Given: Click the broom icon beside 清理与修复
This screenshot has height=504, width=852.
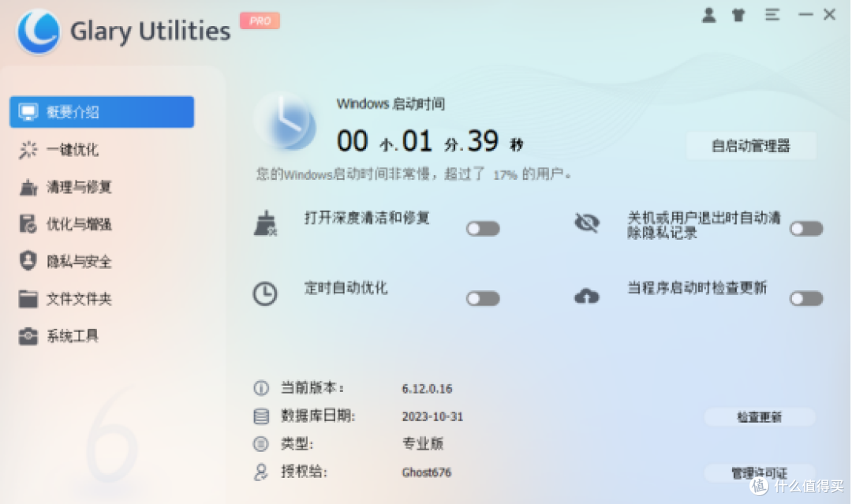Looking at the screenshot, I should click(28, 187).
